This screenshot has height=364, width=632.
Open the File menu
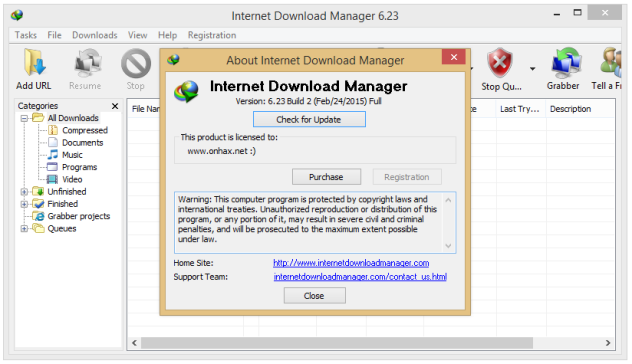point(54,35)
